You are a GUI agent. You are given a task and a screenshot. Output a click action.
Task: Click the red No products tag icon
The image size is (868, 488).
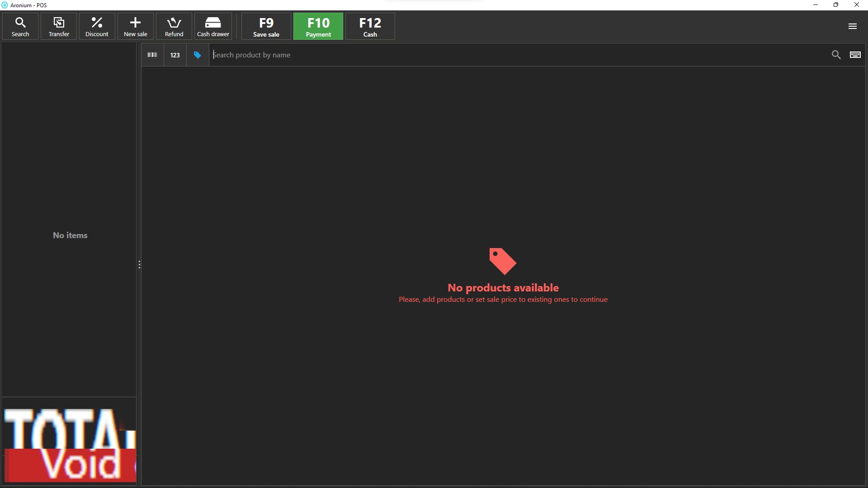pos(502,261)
